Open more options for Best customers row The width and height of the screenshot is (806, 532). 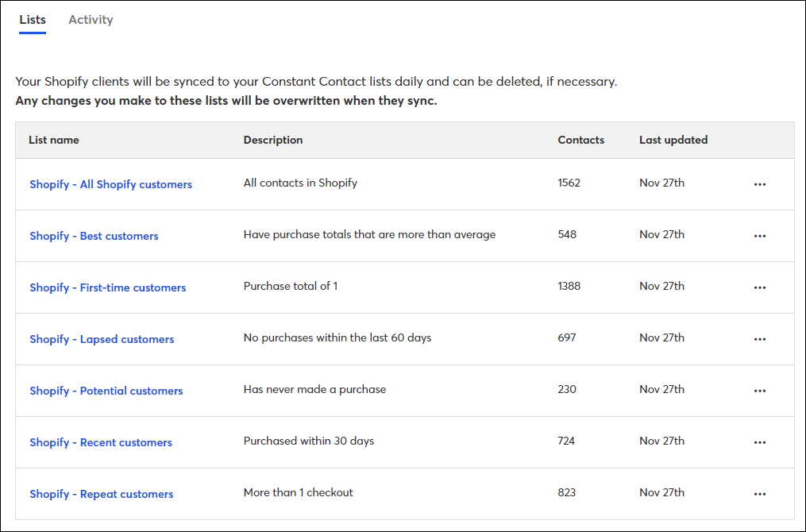tap(760, 236)
